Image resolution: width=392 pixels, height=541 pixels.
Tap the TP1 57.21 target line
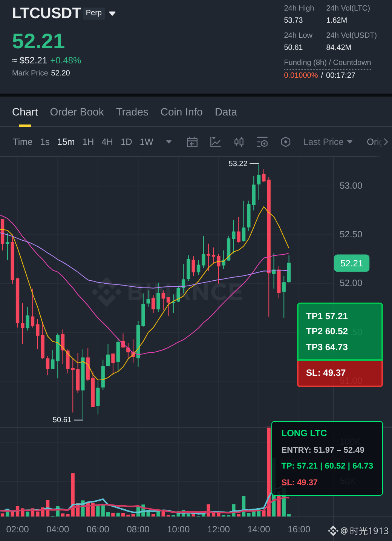pyautogui.click(x=327, y=316)
